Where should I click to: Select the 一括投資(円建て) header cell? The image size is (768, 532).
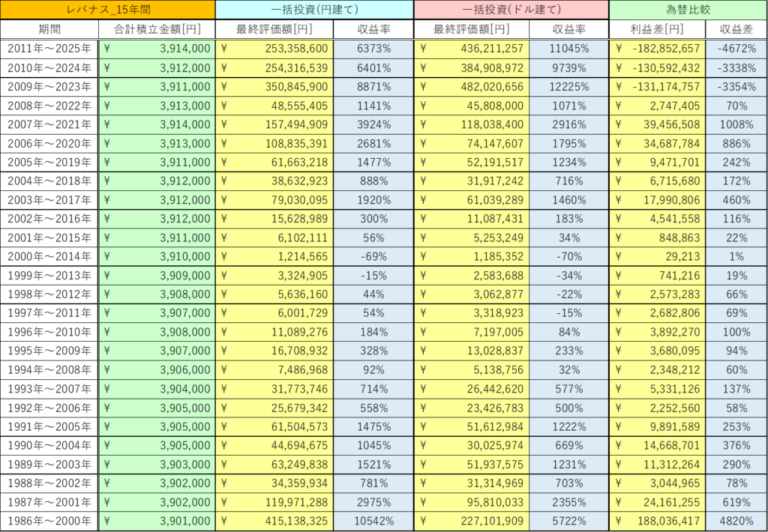pos(314,10)
